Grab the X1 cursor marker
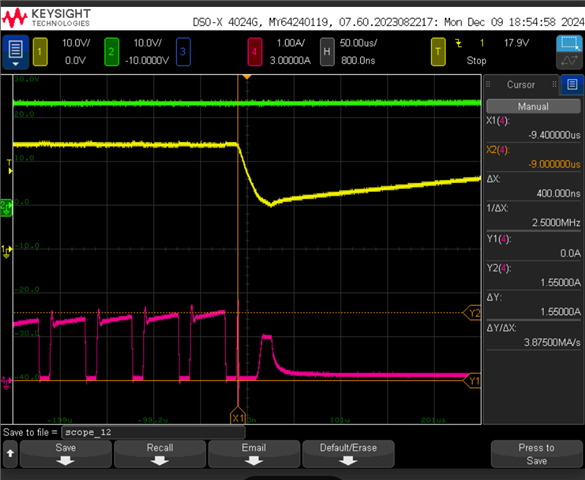The height and width of the screenshot is (480, 585). point(238,417)
